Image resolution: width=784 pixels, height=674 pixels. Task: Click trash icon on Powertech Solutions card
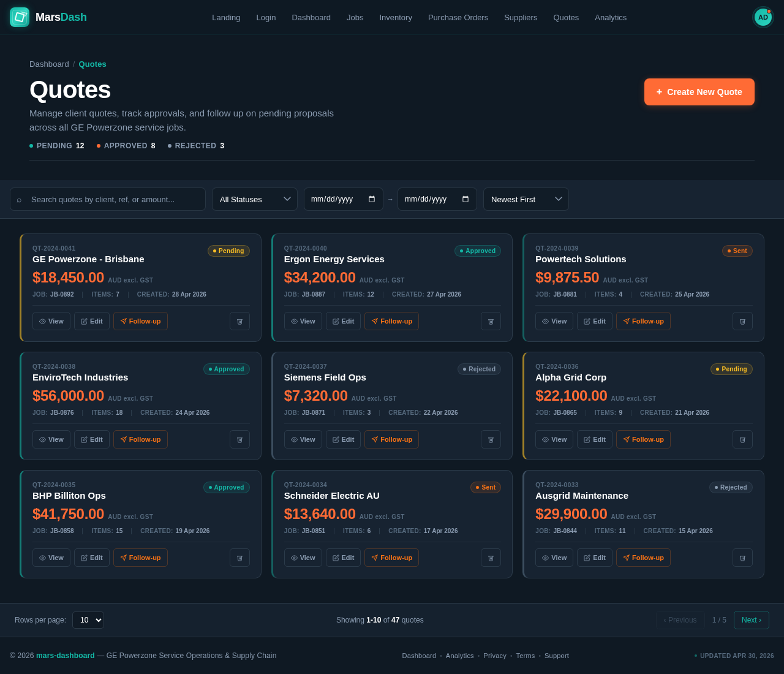click(742, 321)
